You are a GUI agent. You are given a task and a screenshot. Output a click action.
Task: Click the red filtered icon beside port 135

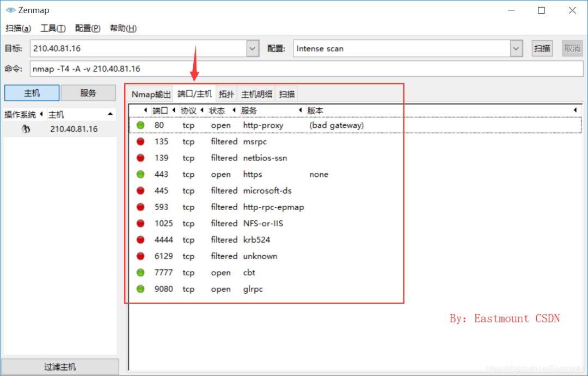[140, 141]
